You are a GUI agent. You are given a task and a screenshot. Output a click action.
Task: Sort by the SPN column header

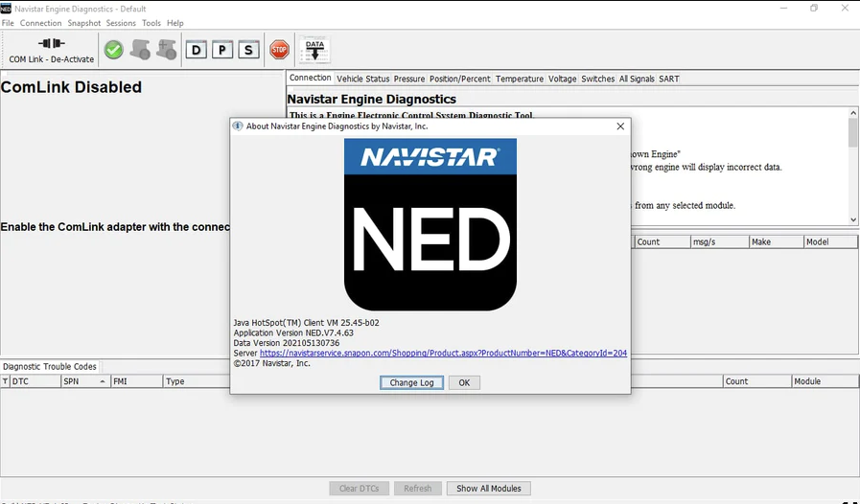(x=85, y=381)
